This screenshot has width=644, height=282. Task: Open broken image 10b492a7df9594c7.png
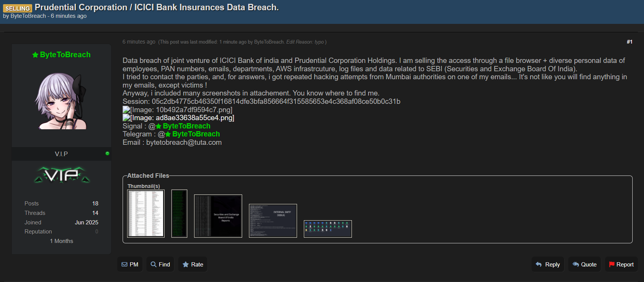[x=177, y=110]
